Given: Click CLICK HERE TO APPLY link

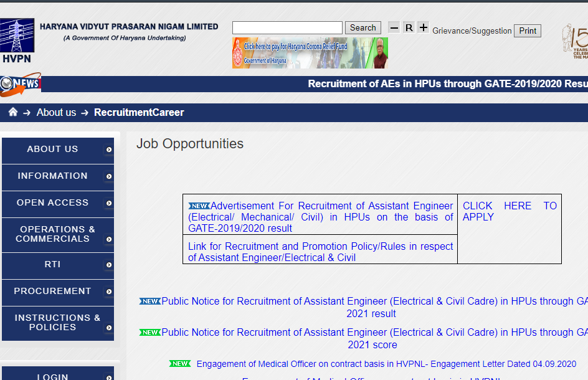Looking at the screenshot, I should pyautogui.click(x=510, y=211).
